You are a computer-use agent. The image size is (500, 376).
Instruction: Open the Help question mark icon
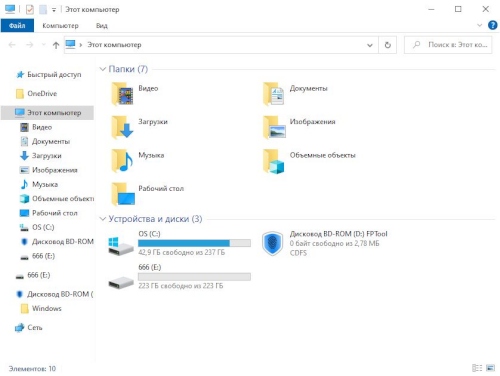point(492,25)
